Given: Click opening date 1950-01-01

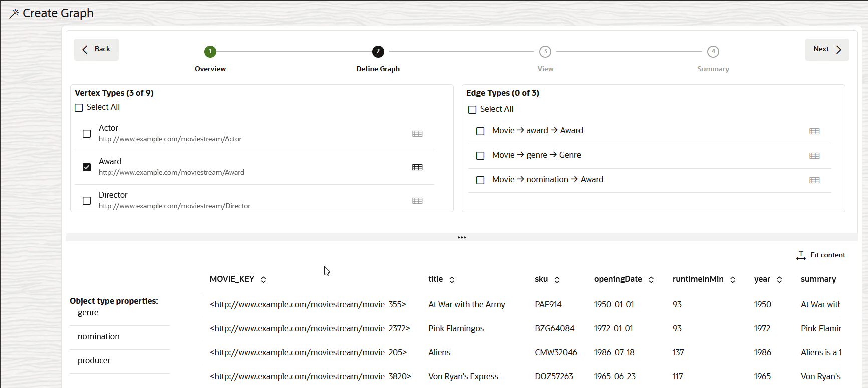Looking at the screenshot, I should pos(614,305).
